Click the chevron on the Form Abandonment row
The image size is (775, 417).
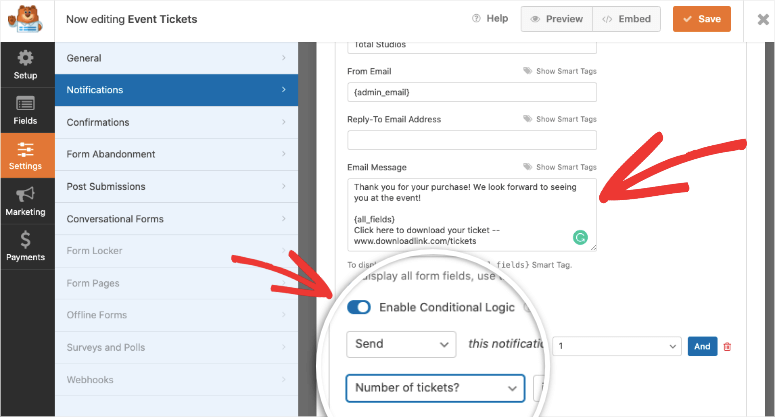point(284,154)
